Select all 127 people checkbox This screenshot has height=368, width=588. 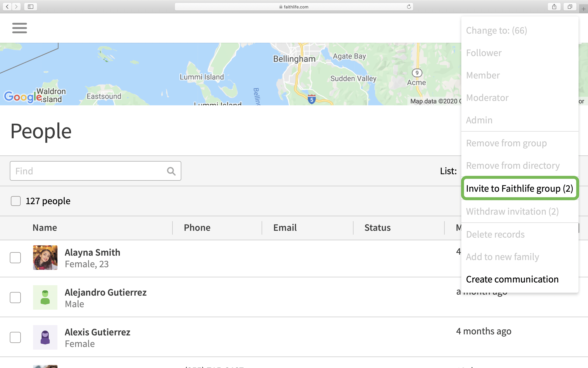(16, 201)
